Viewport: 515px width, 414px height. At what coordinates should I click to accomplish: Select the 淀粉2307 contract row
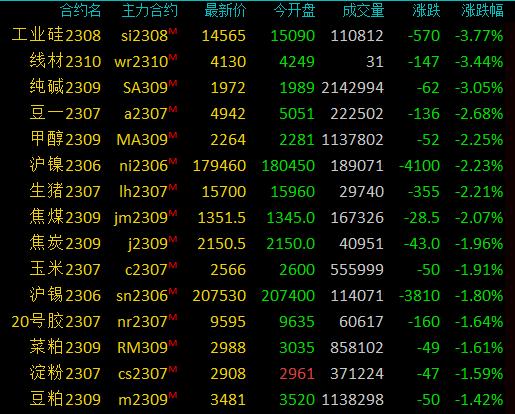coord(257,373)
